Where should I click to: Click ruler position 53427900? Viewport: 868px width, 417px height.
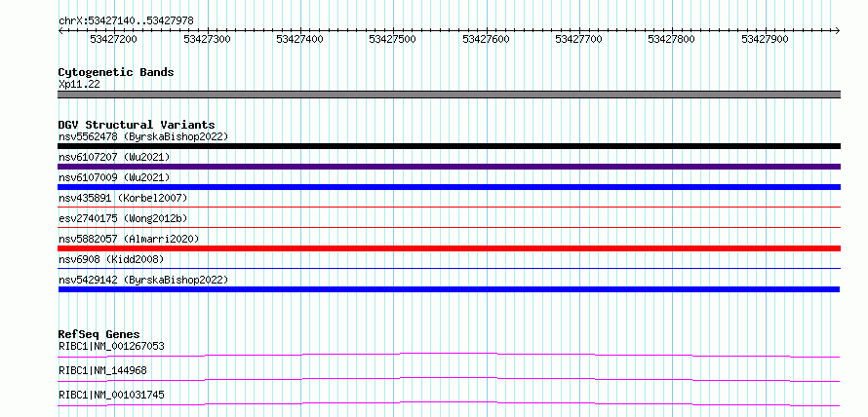click(765, 39)
